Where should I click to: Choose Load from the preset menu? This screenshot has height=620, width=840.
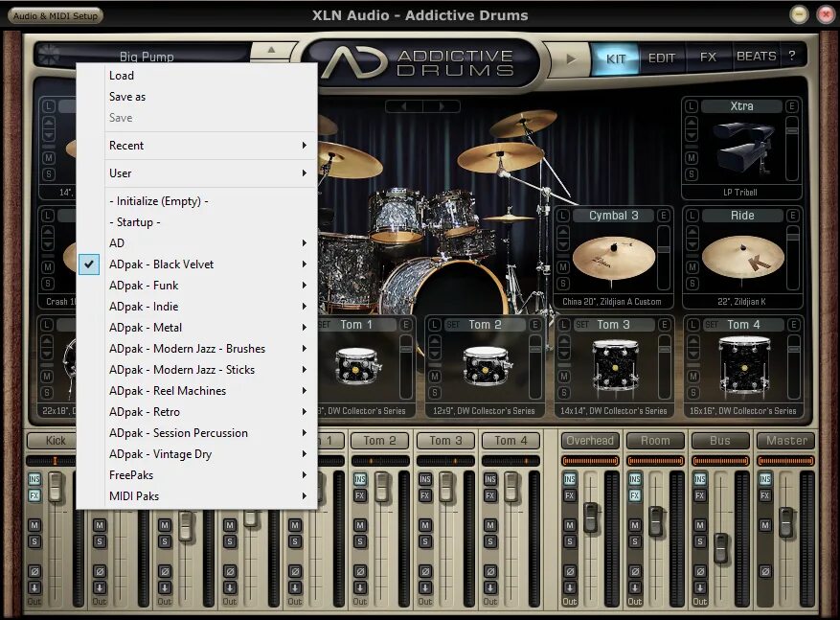click(x=209, y=76)
